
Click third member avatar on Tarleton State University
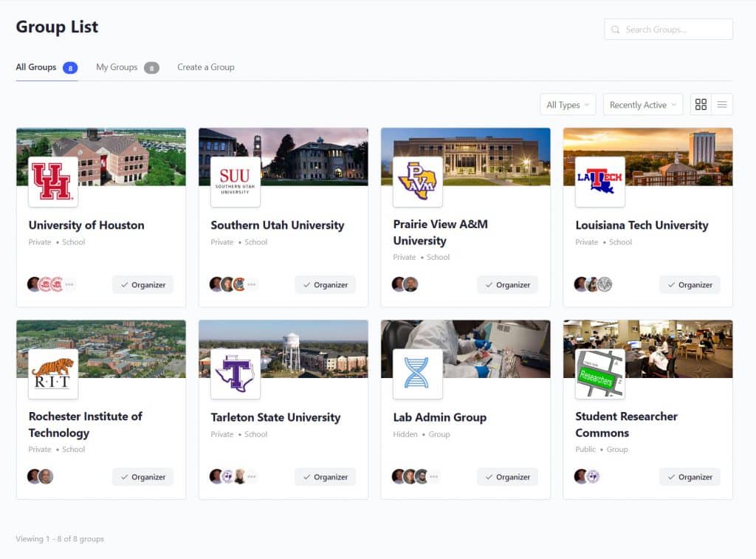[240, 476]
